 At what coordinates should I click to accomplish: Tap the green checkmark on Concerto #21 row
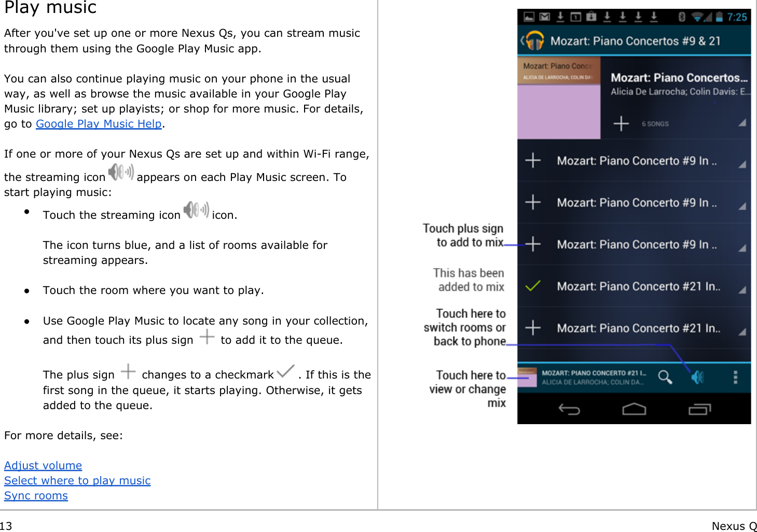tap(533, 286)
